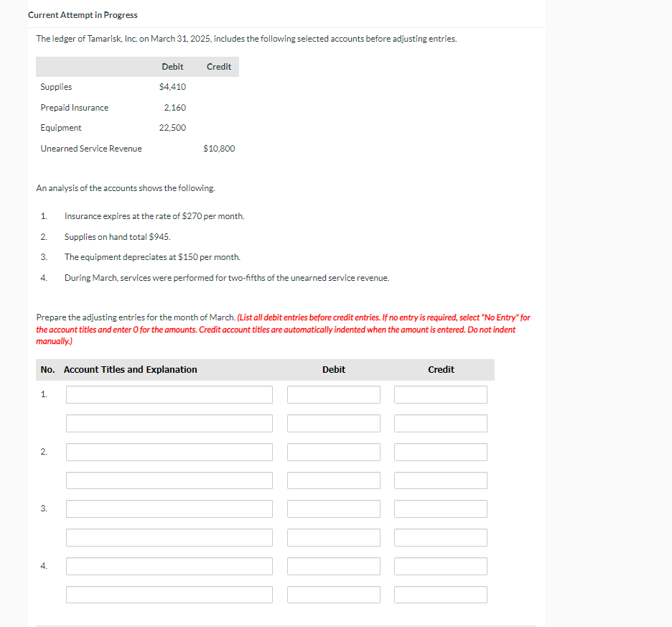This screenshot has width=672, height=627.
Task: Click the credit field in entry 2's second row
Action: (440, 480)
